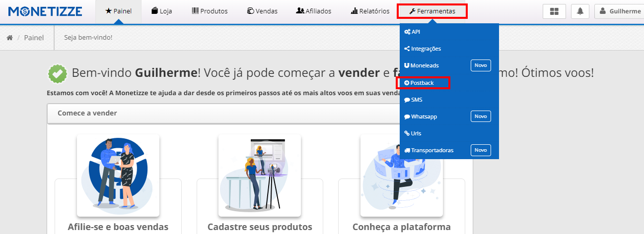The image size is (644, 234).
Task: Open the notifications bell
Action: pos(580,11)
